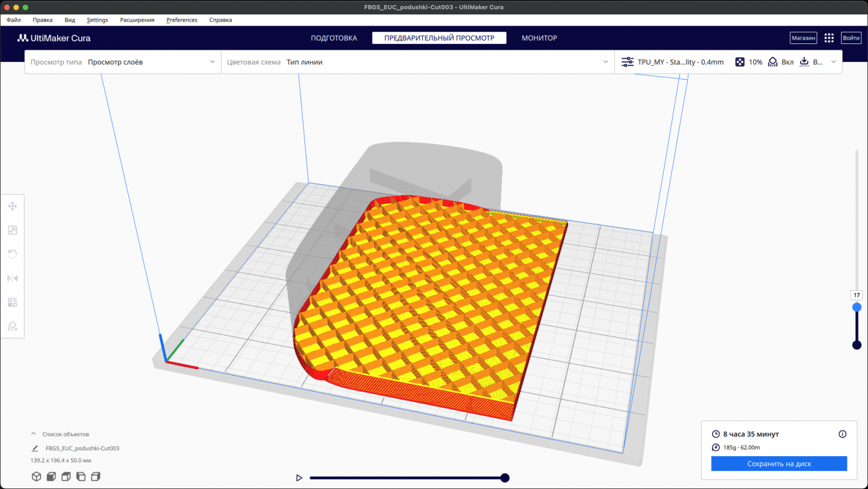Click the build plate adhesion icon
This screenshot has width=868, height=489.
(x=804, y=62)
